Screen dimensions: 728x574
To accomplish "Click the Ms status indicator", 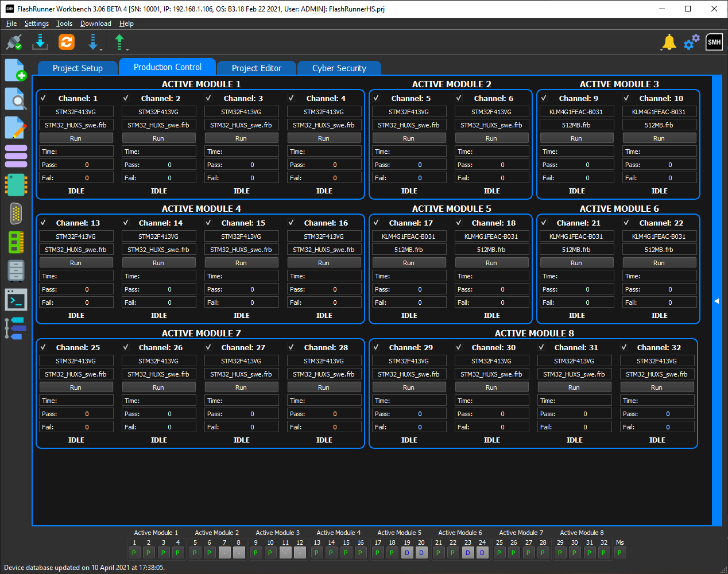I will pyautogui.click(x=620, y=553).
